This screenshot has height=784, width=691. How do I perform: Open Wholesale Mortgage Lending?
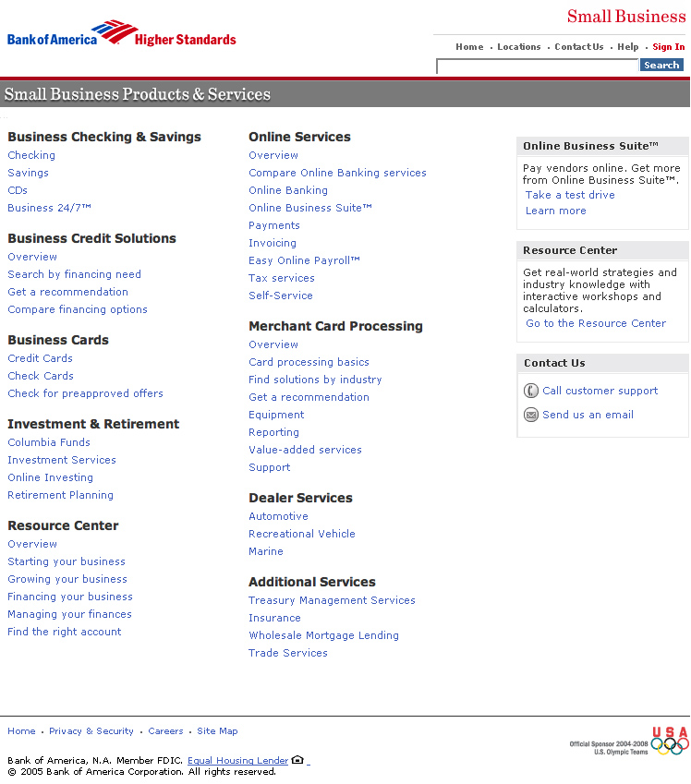(323, 635)
